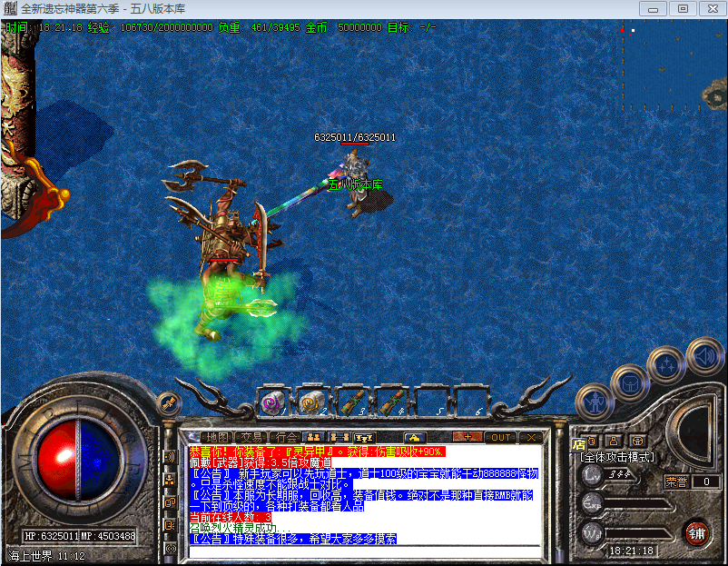728x566 pixels.
Task: Click the weight progress bar
Action: (638, 533)
